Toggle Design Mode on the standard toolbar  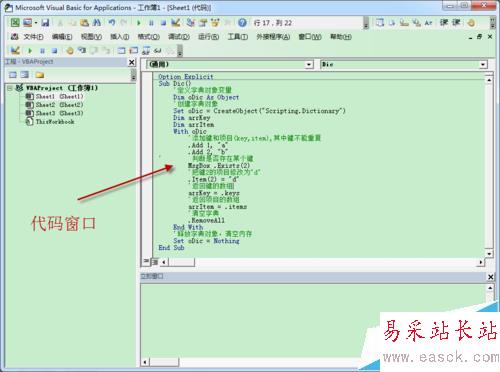(176, 23)
